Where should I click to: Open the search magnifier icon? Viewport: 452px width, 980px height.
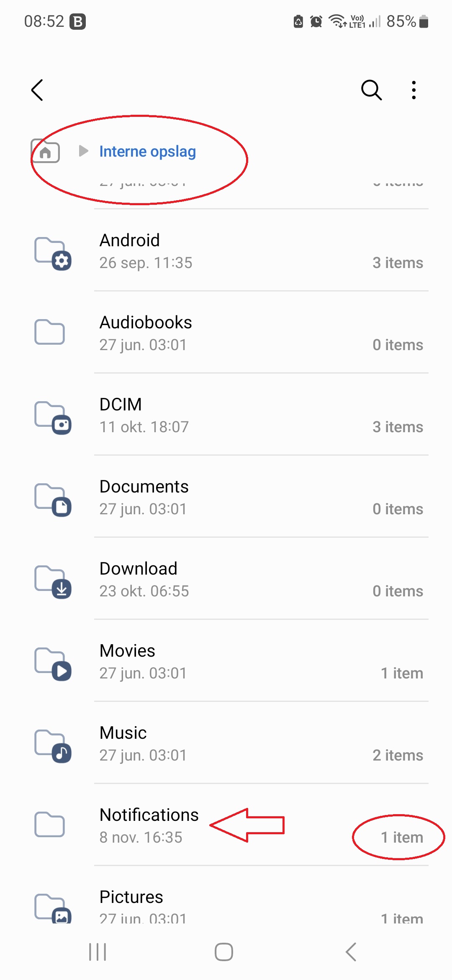tap(371, 90)
